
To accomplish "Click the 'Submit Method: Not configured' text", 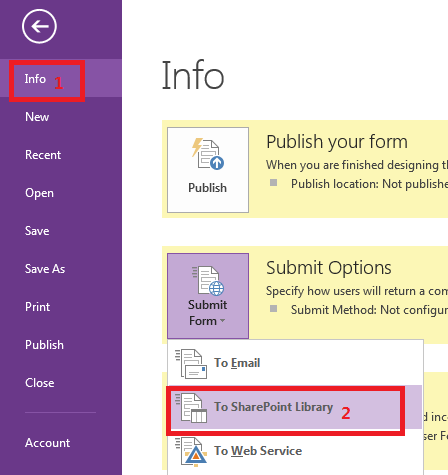I will point(369,310).
